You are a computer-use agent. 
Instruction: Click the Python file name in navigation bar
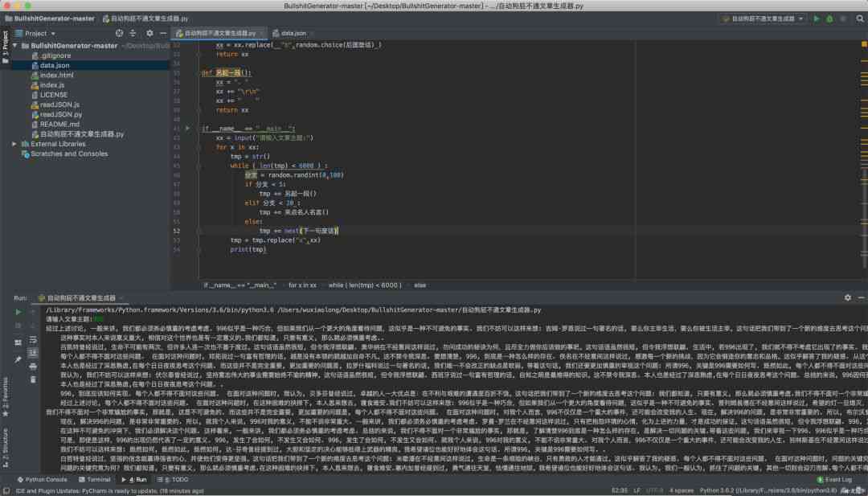145,18
